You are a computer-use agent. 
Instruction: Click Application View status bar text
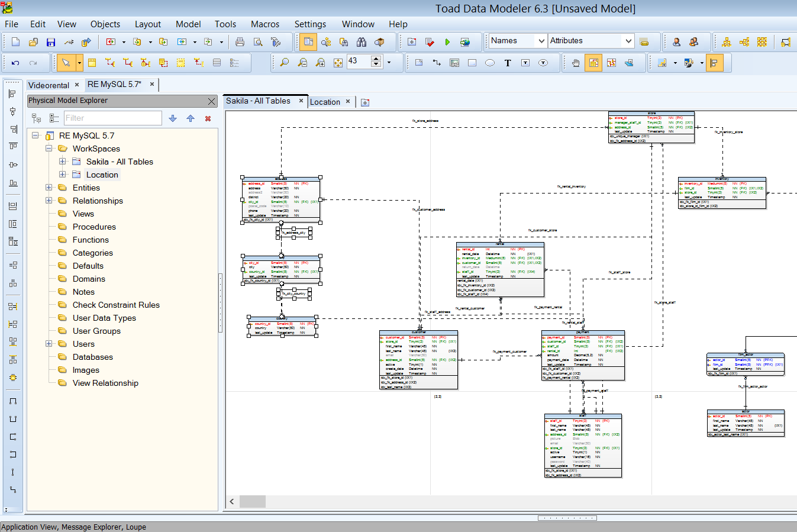coord(29,527)
